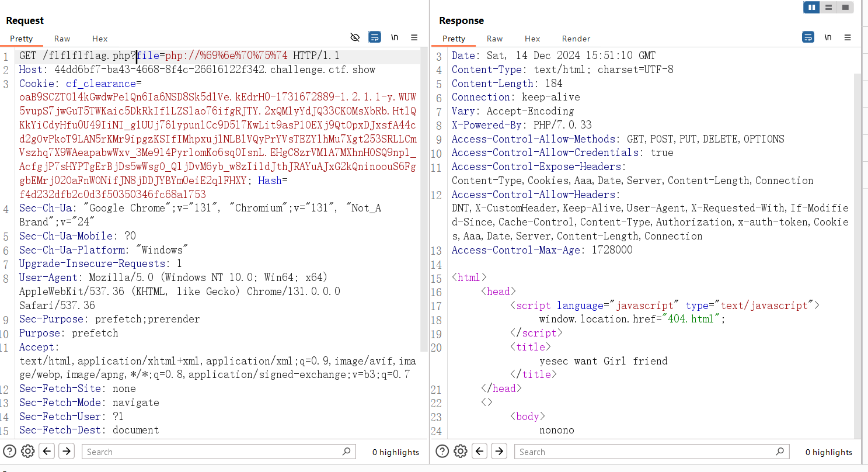Viewport: 868px width, 472px height.
Task: Toggle word wrap icon in Request pane
Action: pyautogui.click(x=375, y=37)
